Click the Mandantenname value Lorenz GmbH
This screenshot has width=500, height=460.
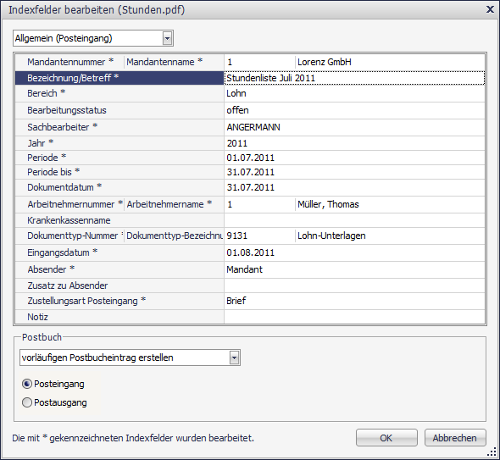[x=390, y=62]
